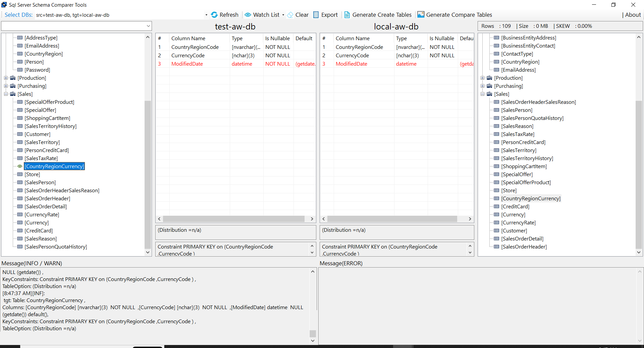Screen dimensions: 644x348
Task: Click the app icon in title bar
Action: [4, 5]
